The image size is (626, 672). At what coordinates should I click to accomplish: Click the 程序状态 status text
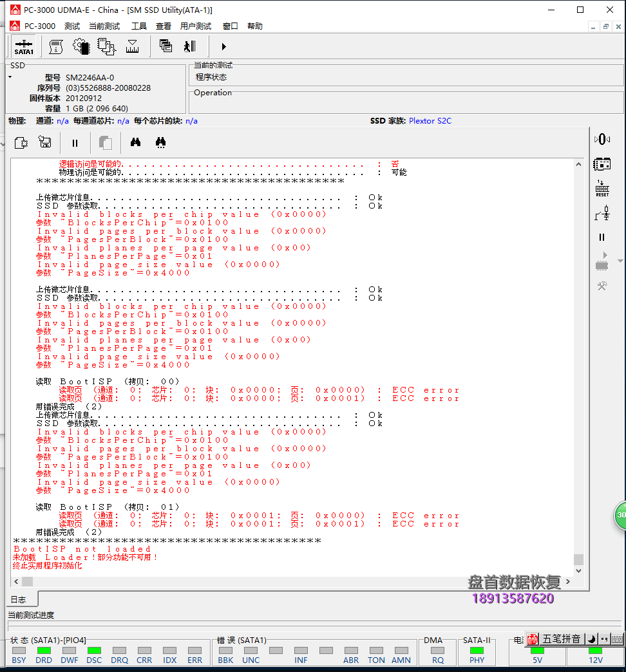point(211,77)
